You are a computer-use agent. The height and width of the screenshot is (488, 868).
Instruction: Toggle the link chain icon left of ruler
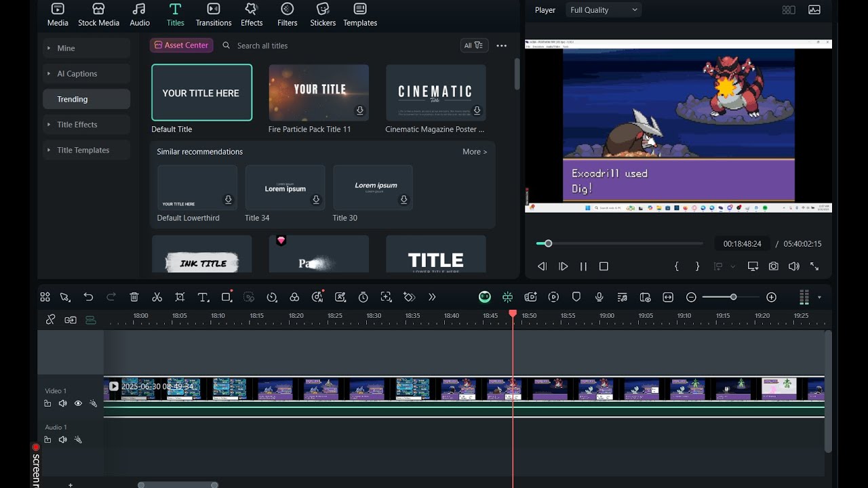coord(50,320)
